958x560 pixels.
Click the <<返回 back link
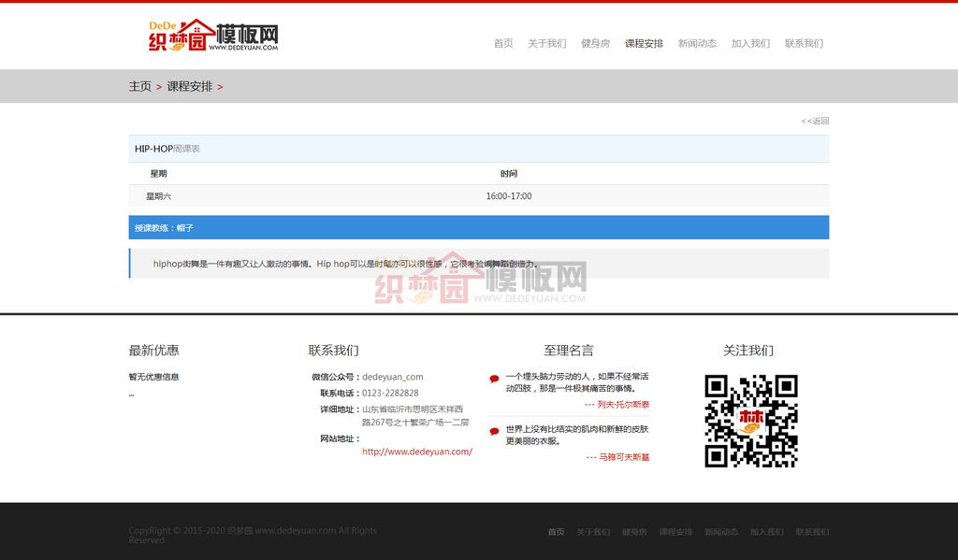pos(815,121)
